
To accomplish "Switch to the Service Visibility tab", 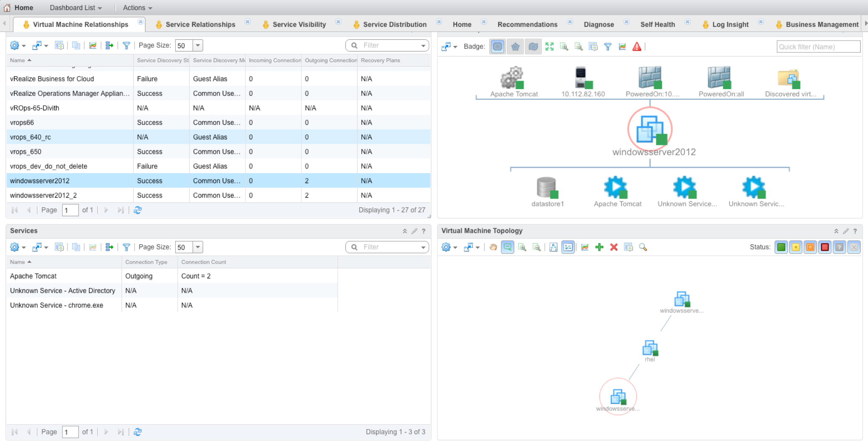I will pos(299,24).
